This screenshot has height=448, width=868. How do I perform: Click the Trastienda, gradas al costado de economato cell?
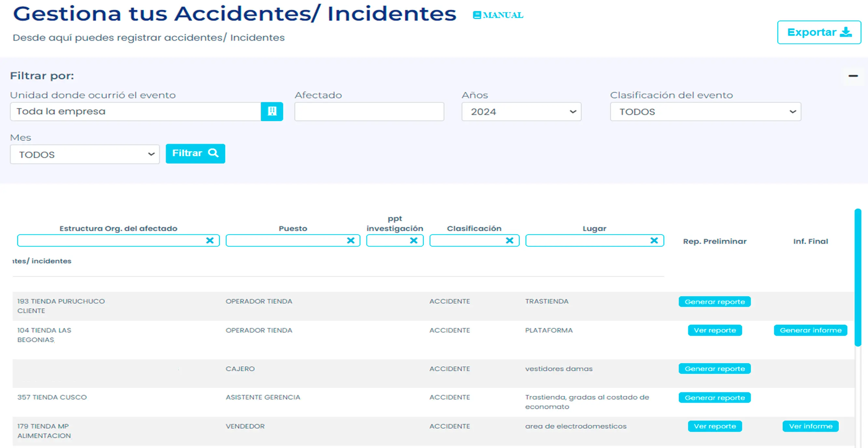coord(587,402)
